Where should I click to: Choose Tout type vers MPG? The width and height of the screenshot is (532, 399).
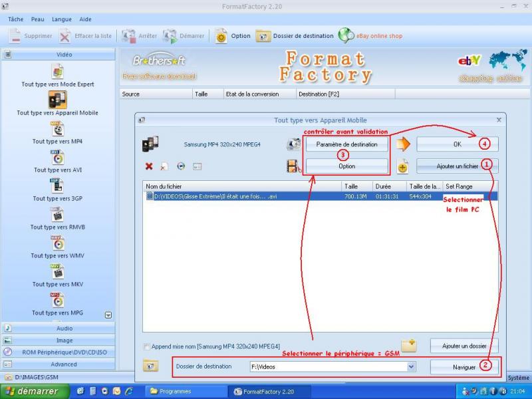click(x=57, y=304)
